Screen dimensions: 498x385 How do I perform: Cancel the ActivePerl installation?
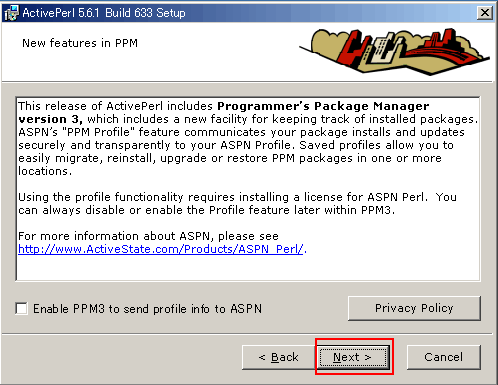coord(444,357)
